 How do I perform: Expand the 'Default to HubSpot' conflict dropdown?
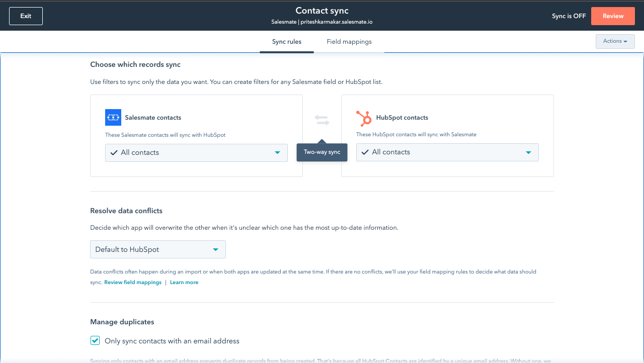[158, 249]
